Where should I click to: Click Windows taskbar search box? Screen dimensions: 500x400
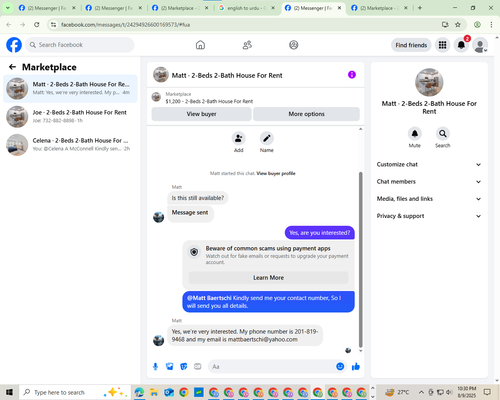pos(75,392)
